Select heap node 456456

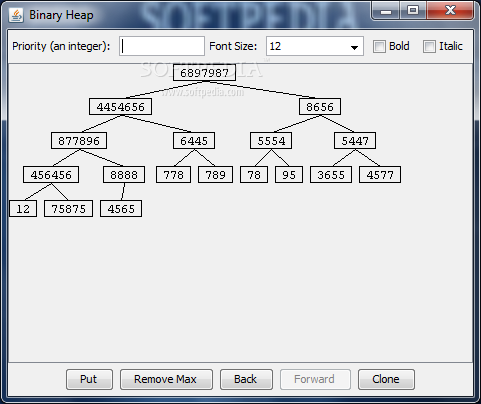(51, 175)
